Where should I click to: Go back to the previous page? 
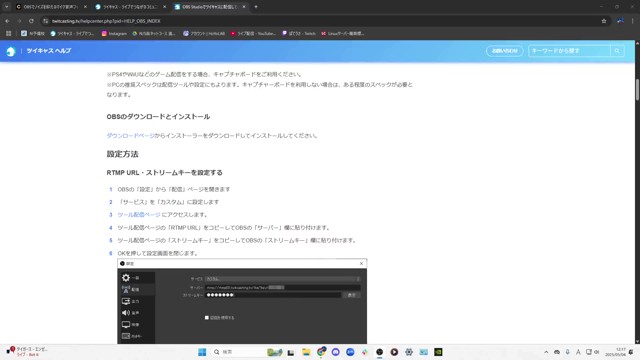coord(7,21)
